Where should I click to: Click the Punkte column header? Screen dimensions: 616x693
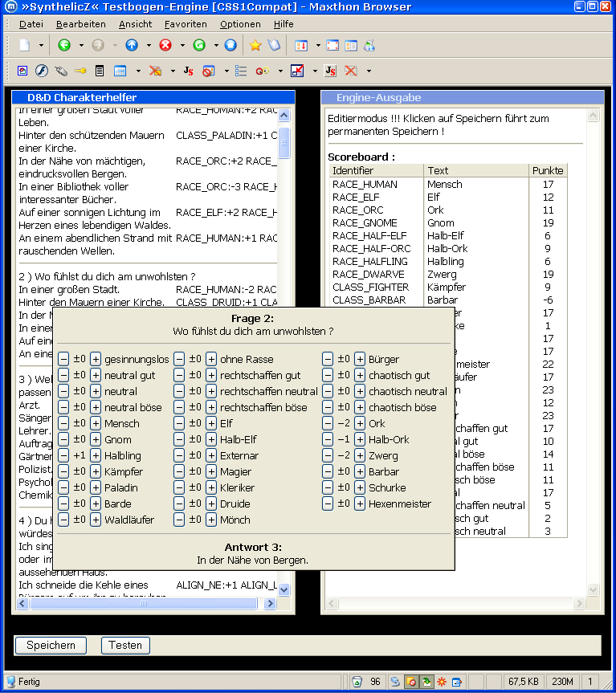(548, 170)
